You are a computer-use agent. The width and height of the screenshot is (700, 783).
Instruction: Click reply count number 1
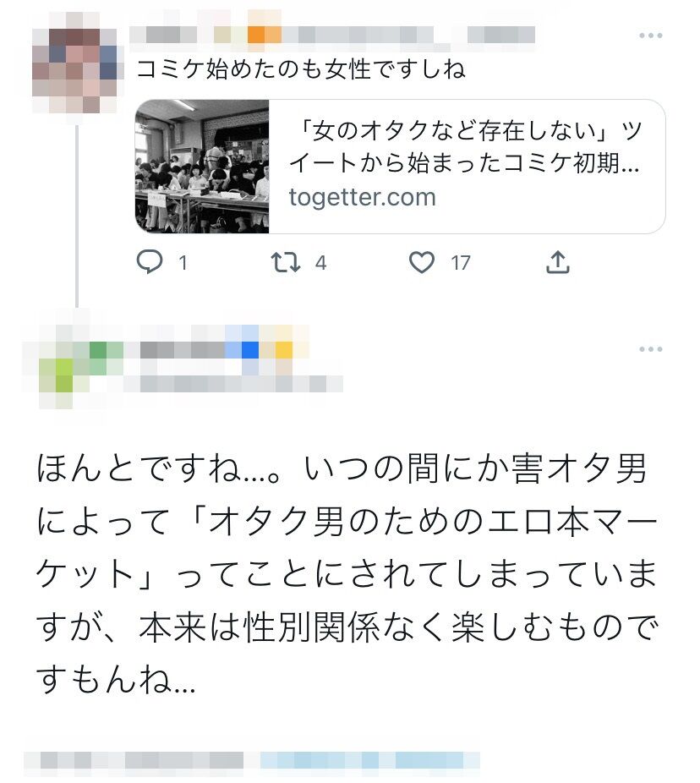(x=183, y=263)
